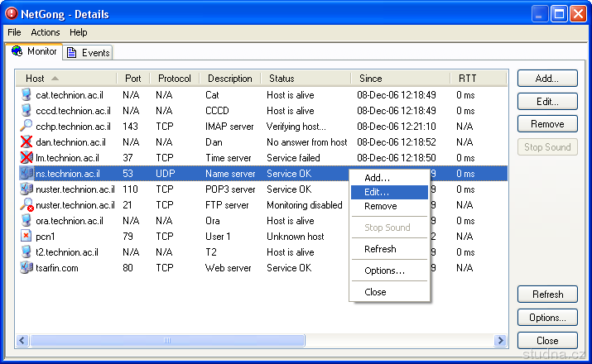Click the disabled monitoring icon for nuster FTP row

[x=26, y=205]
